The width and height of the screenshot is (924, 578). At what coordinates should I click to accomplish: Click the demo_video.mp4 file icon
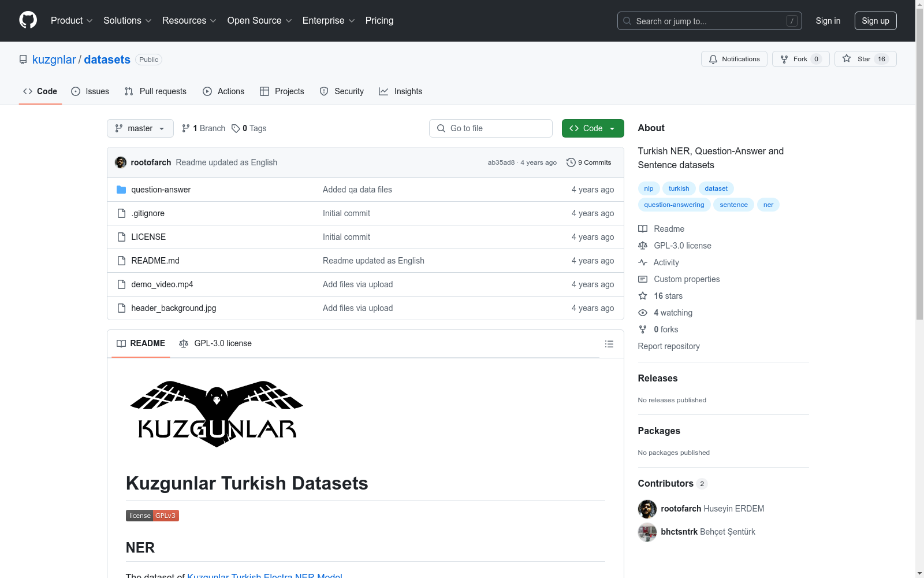pyautogui.click(x=121, y=284)
